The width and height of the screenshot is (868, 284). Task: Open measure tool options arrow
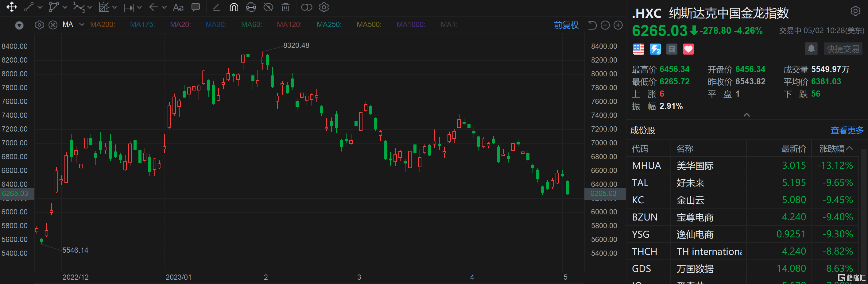139,7
